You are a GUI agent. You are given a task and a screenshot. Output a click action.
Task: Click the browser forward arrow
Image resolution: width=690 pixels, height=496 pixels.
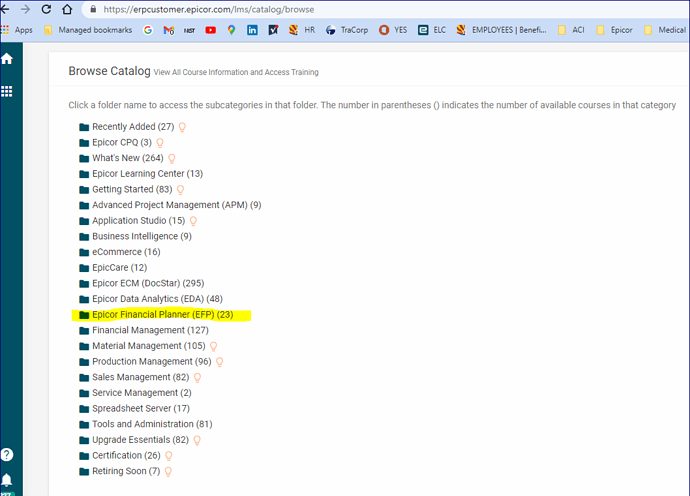click(x=26, y=9)
